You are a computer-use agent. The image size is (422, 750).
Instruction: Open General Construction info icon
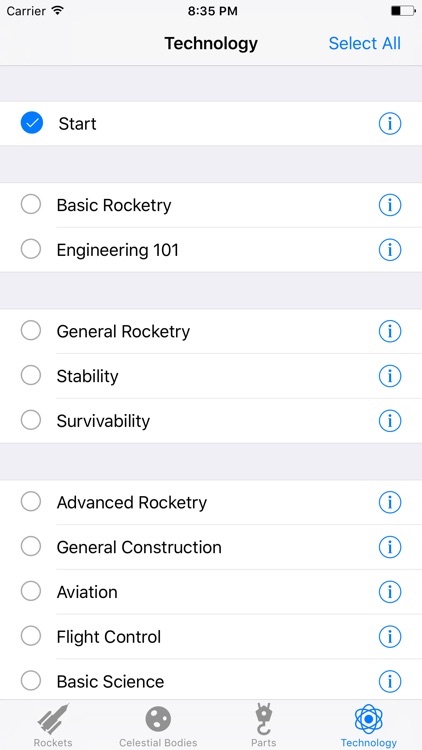tap(389, 547)
